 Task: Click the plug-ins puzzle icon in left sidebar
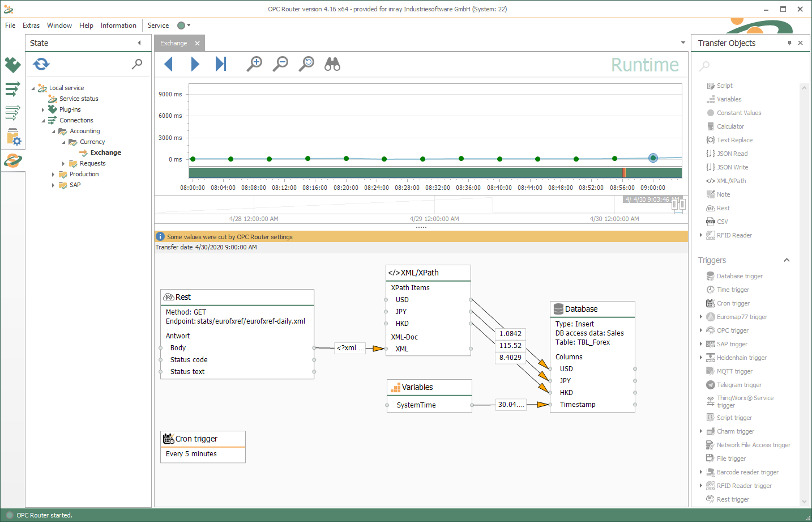click(x=12, y=65)
